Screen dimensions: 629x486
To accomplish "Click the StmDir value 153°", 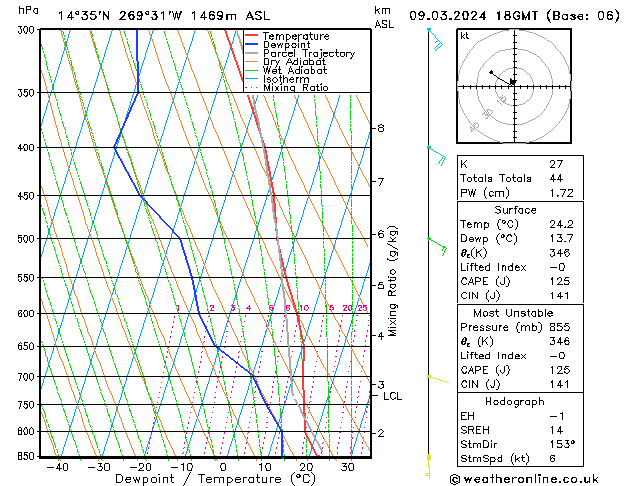I will (x=562, y=445).
